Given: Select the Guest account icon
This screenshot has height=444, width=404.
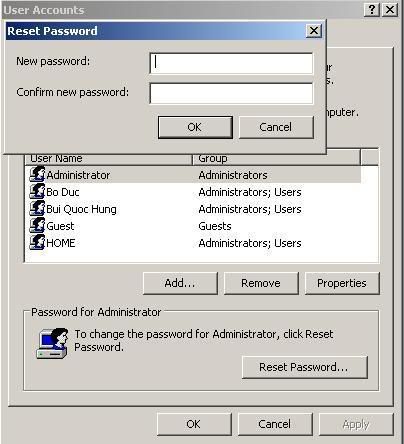Looking at the screenshot, I should tap(37, 225).
